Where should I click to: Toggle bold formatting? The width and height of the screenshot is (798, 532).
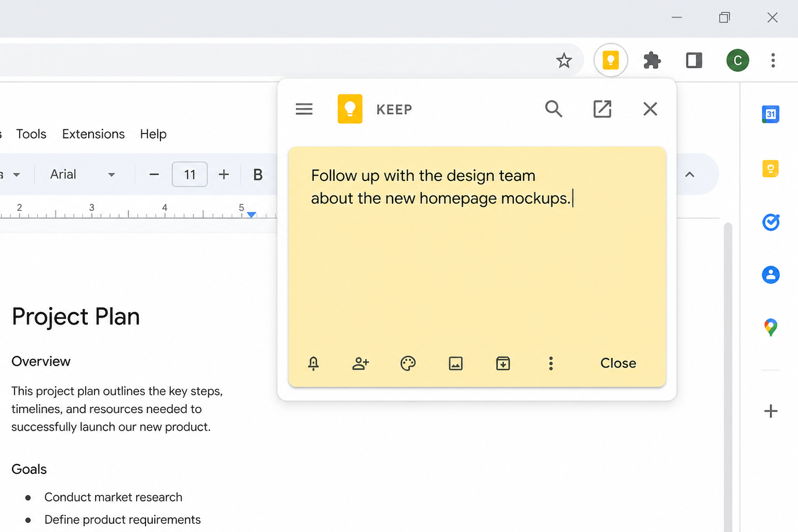(x=258, y=175)
